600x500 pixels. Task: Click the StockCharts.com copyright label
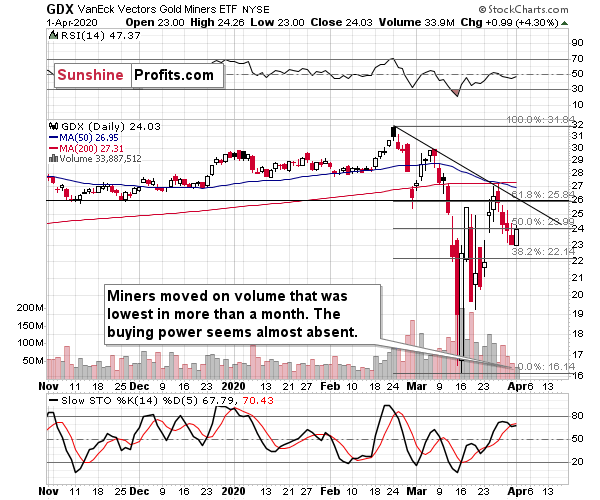pos(523,9)
